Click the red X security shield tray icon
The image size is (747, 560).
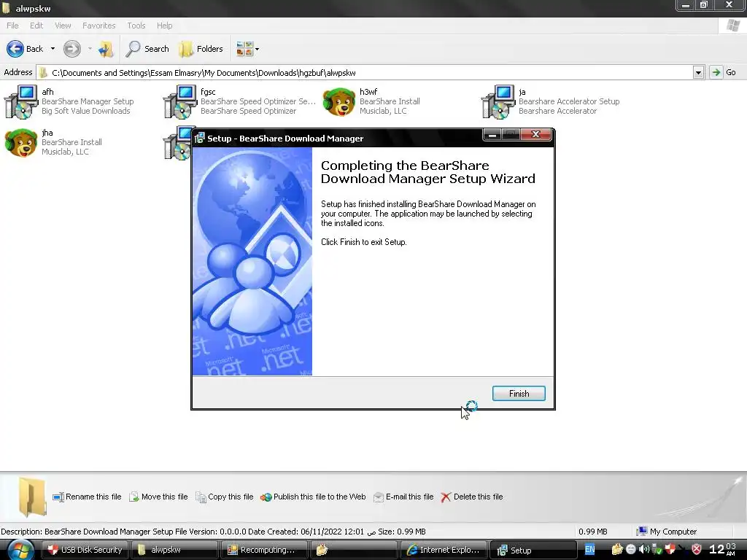point(697,550)
